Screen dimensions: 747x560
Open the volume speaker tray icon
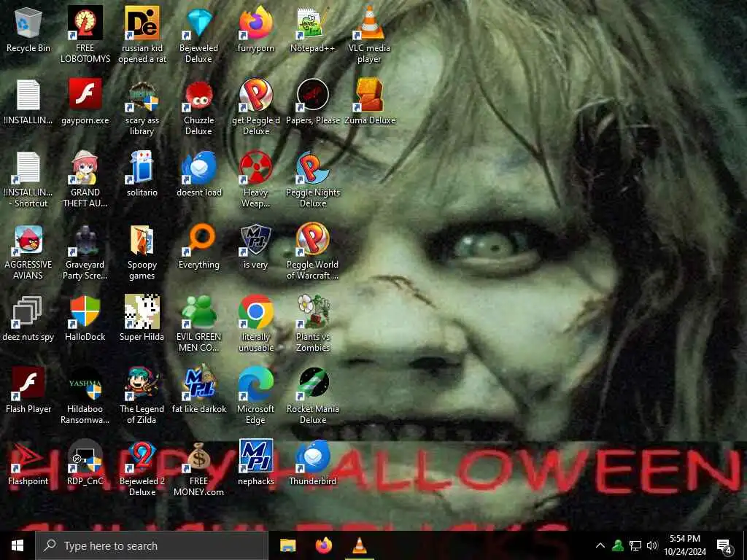click(x=652, y=545)
